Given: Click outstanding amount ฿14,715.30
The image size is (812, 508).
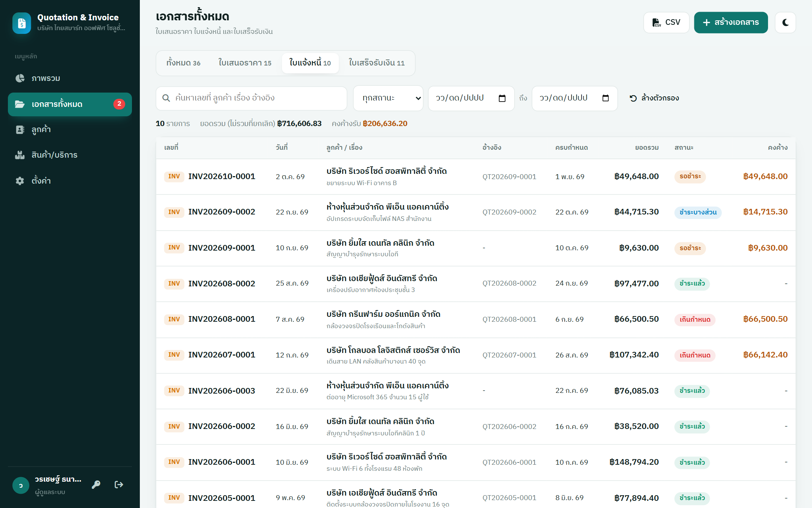Looking at the screenshot, I should pos(765,212).
